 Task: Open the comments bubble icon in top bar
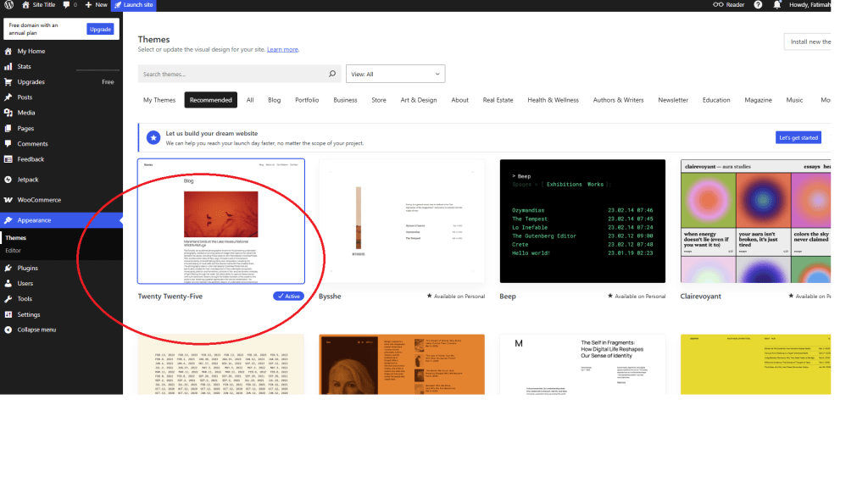[67, 5]
